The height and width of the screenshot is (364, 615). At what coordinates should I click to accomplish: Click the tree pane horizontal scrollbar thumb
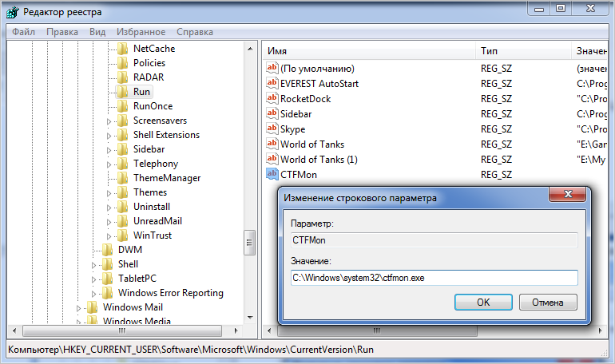point(122,330)
